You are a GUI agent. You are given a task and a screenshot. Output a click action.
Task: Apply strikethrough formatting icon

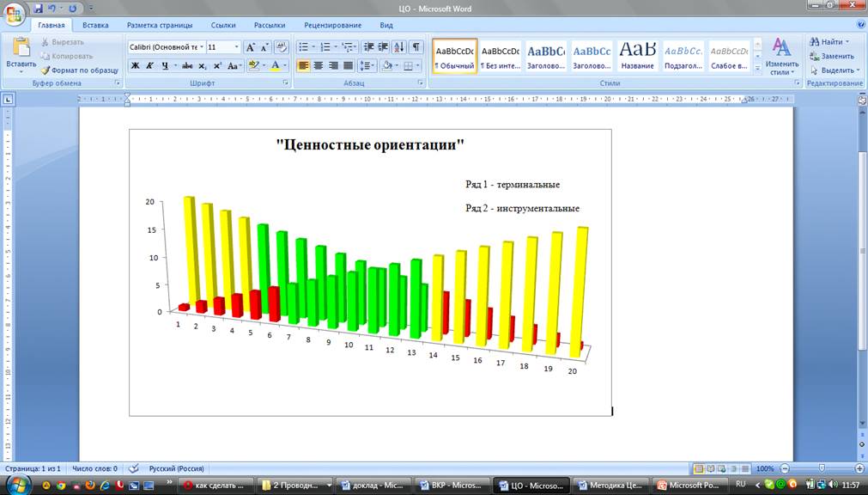(x=187, y=65)
